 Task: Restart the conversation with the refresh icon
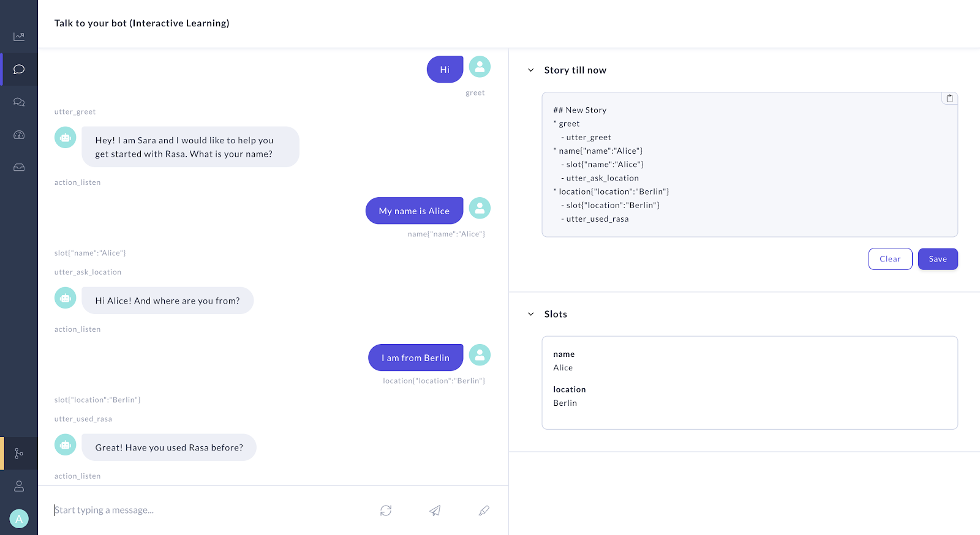point(386,510)
